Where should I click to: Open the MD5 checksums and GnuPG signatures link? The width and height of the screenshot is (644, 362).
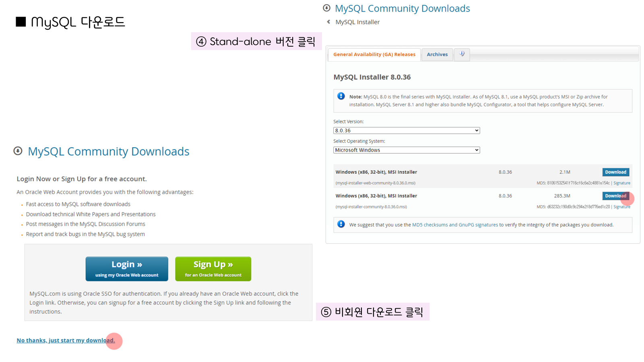(455, 225)
